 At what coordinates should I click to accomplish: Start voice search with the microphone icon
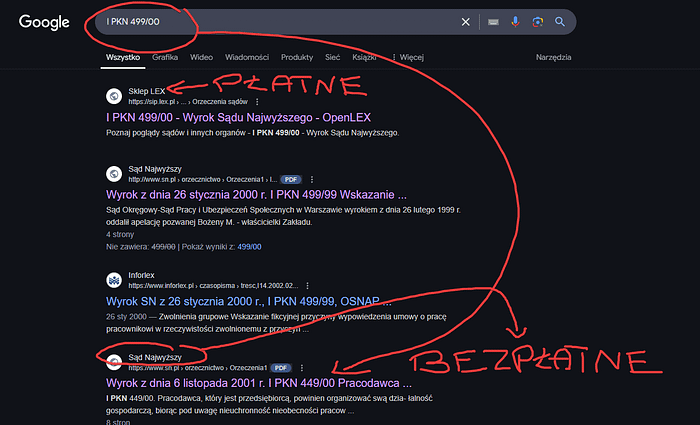click(x=515, y=22)
